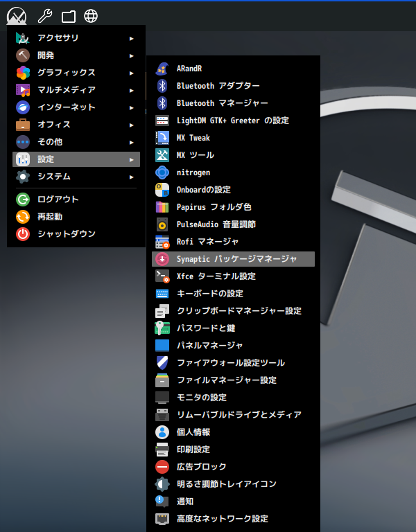The width and height of the screenshot is (416, 532).
Task: Open the file manager panel icon
Action: tap(69, 17)
